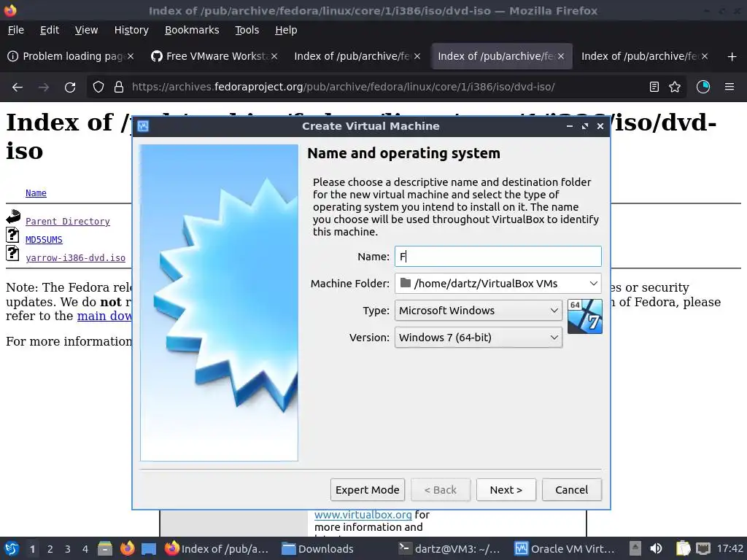The height and width of the screenshot is (560, 747).
Task: Click the network monitor tray icon
Action: pos(703,548)
